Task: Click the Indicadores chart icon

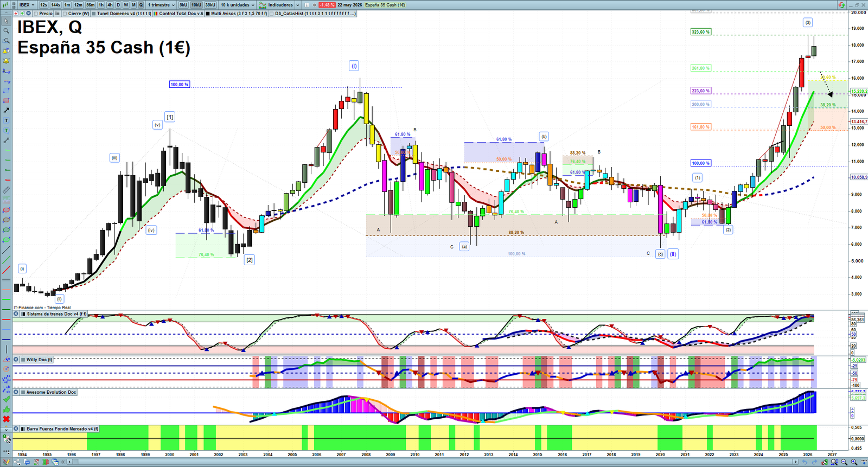Action: (x=263, y=5)
